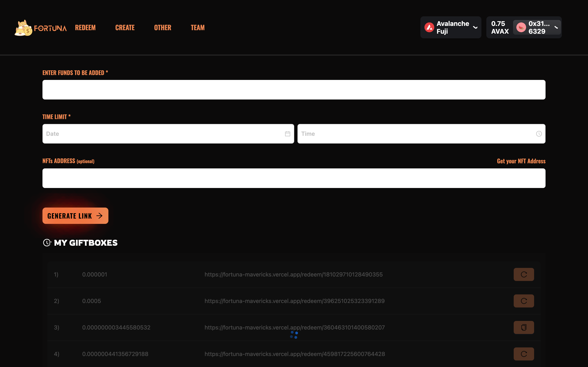The image size is (588, 367).
Task: Focus the NFTs Address input field
Action: tap(294, 178)
